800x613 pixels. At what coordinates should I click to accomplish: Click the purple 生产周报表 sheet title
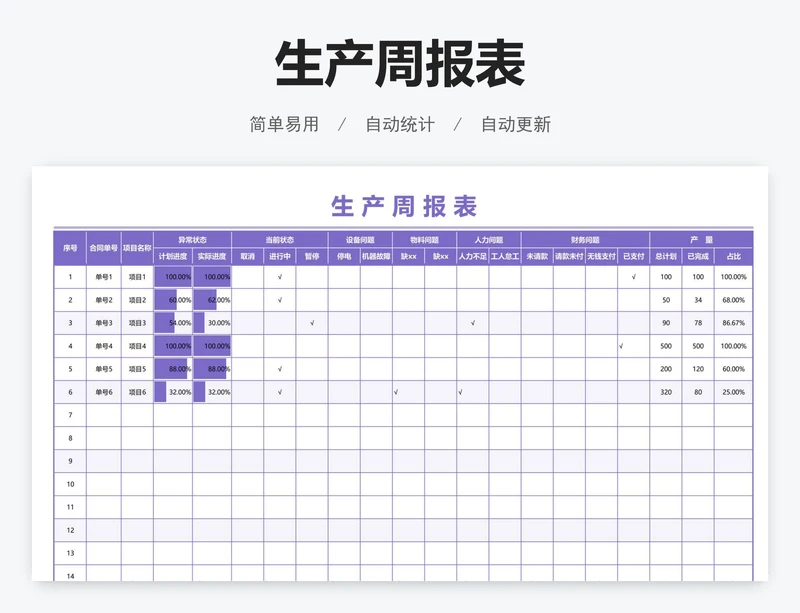point(404,207)
